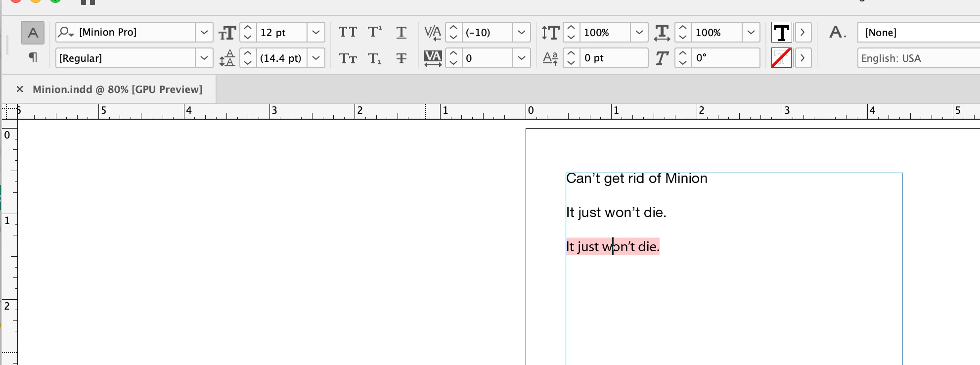The width and height of the screenshot is (980, 365).
Task: Click the control panel gripper handle
Action: coord(7,45)
